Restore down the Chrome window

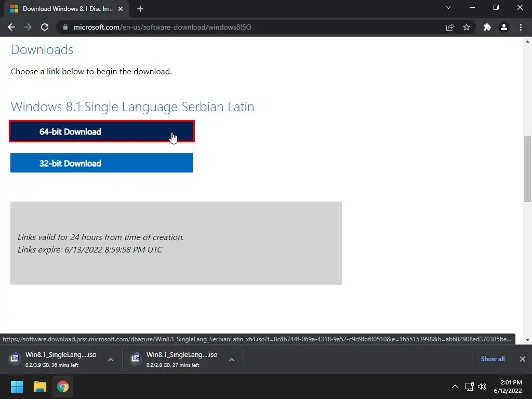coord(496,7)
